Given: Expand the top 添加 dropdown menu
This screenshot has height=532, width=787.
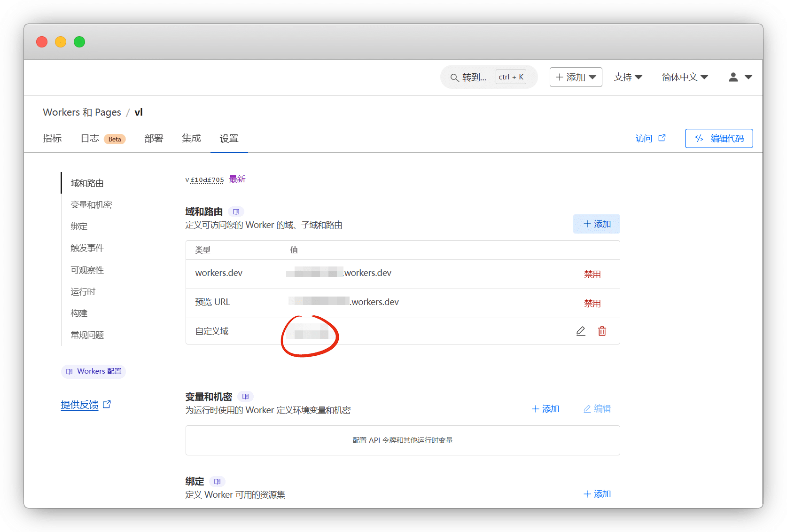Looking at the screenshot, I should tap(576, 77).
